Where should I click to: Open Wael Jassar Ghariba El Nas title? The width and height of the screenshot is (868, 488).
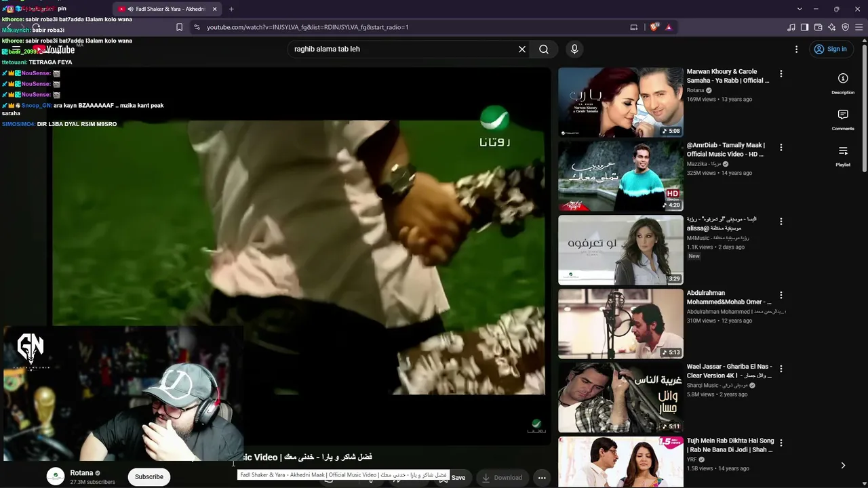pos(729,371)
